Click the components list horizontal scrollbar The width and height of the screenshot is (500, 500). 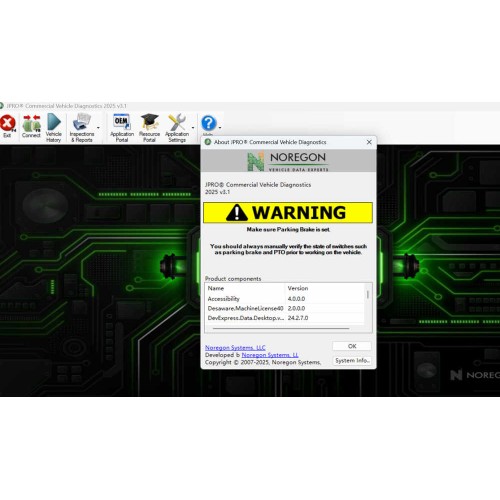(x=281, y=329)
